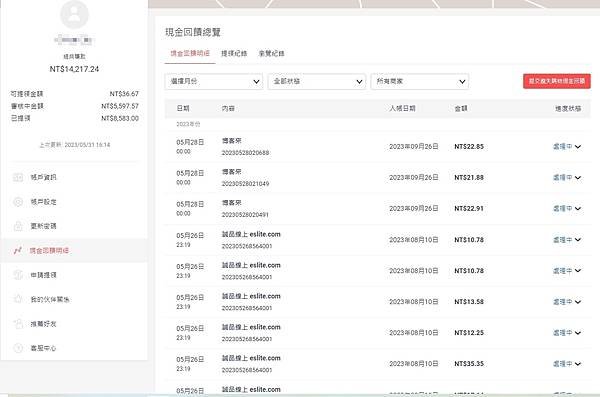This screenshot has width=600, height=397.
Task: Switch to the third records tab
Action: click(x=271, y=53)
